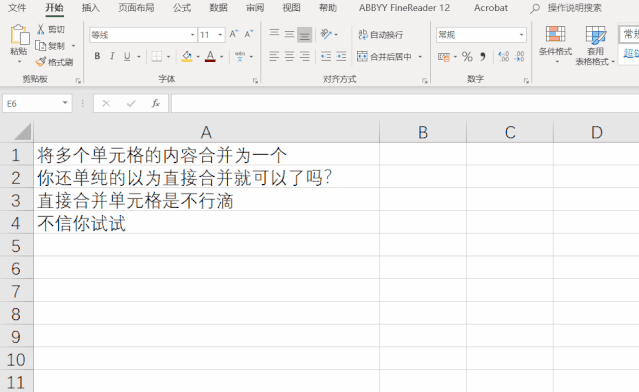Toggle Underline formatting
The width and height of the screenshot is (639, 392).
coord(127,56)
